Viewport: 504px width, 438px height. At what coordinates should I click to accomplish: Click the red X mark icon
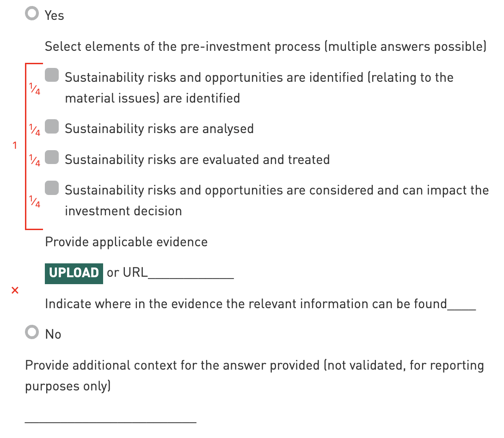(x=15, y=291)
